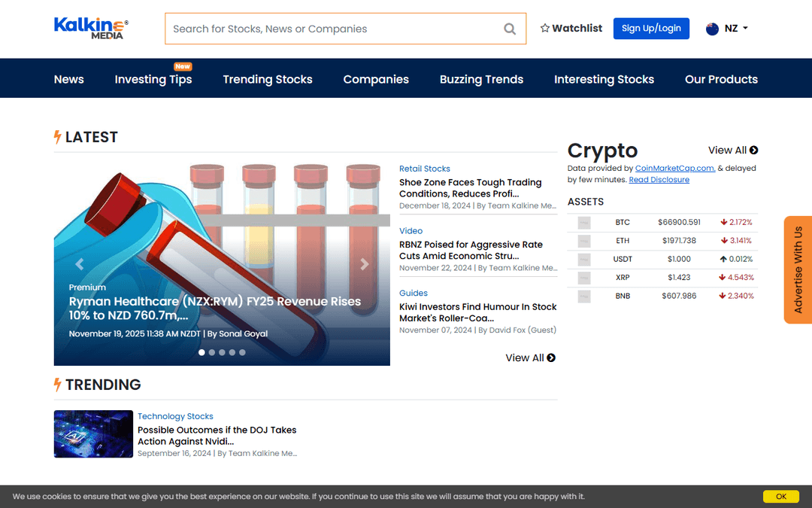This screenshot has height=508, width=812.
Task: Click the BNB coin icon
Action: [x=584, y=297]
